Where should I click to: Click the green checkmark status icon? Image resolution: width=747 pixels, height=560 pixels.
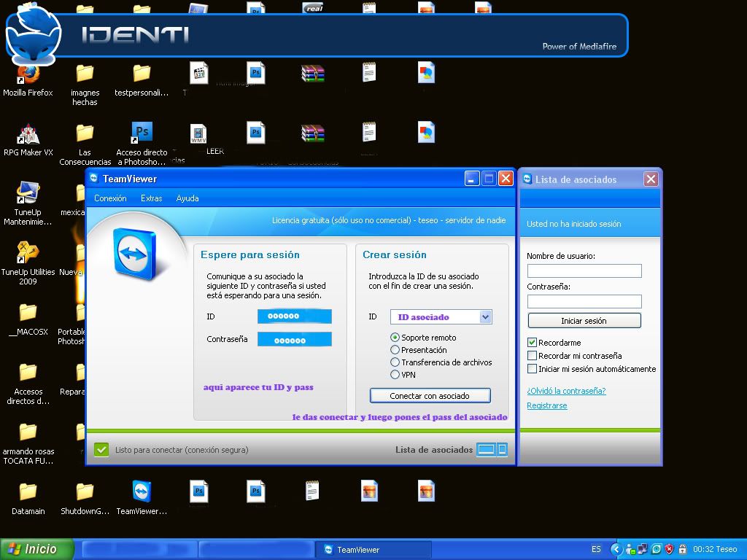101,449
